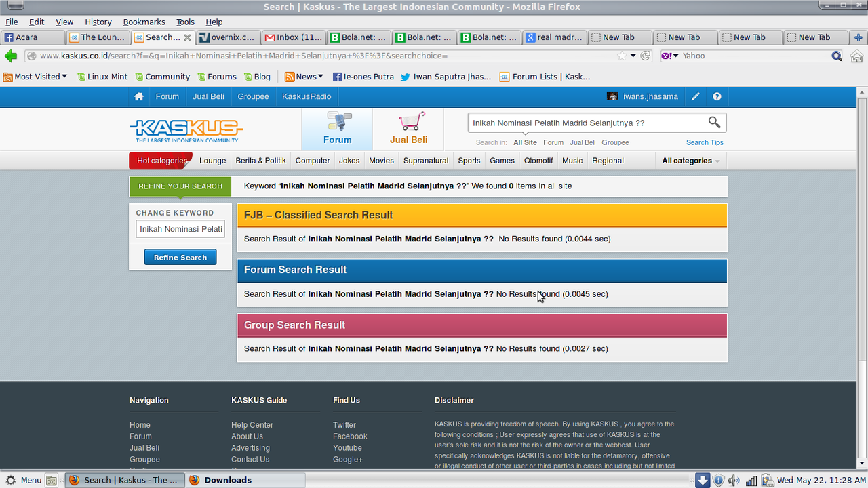Open the Bookmarks menu
This screenshot has width=868, height=488.
click(x=144, y=22)
